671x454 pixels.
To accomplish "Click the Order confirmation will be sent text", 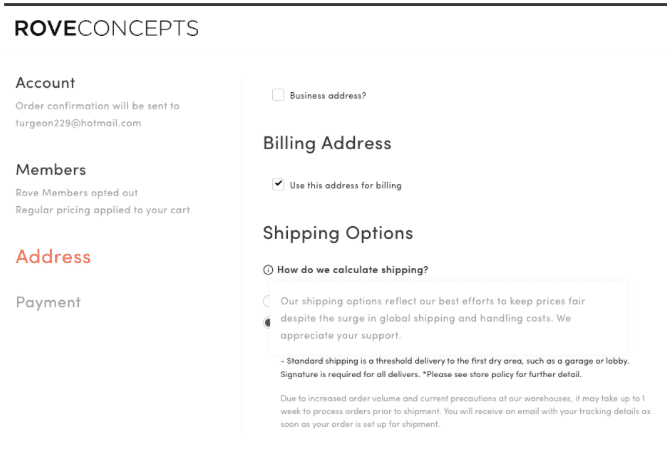I will tap(98, 105).
